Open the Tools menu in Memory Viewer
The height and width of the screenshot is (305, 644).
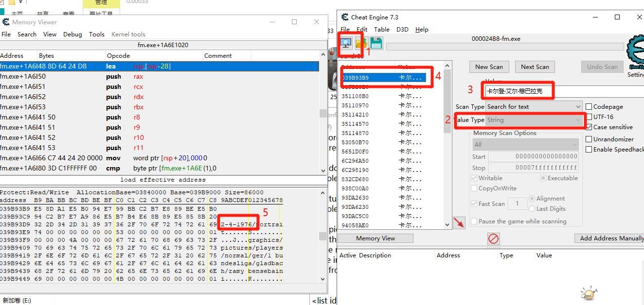click(96, 34)
